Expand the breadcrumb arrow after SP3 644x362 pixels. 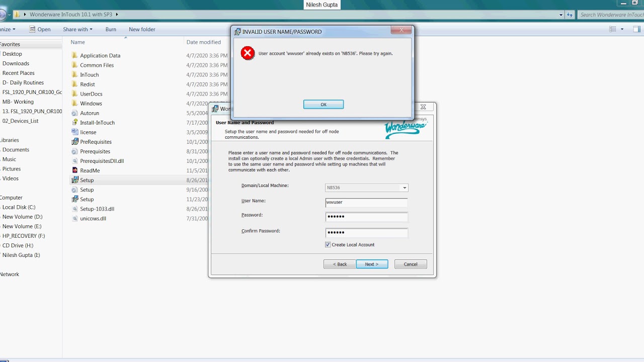117,15
